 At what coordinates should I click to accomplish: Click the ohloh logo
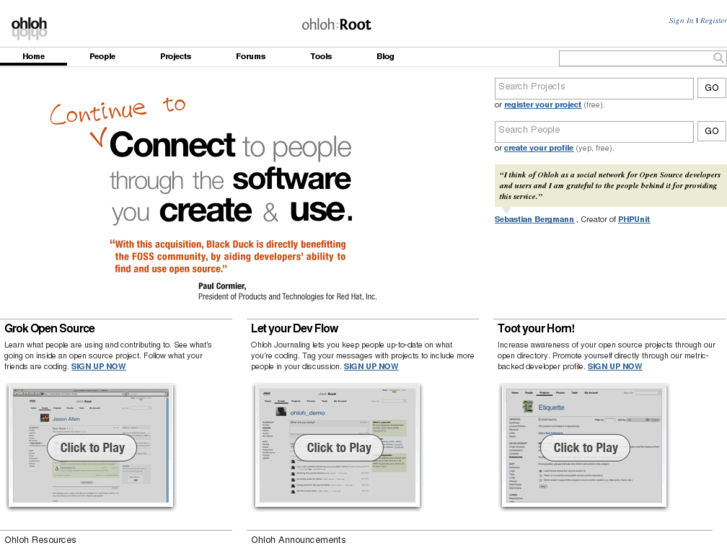[x=29, y=28]
